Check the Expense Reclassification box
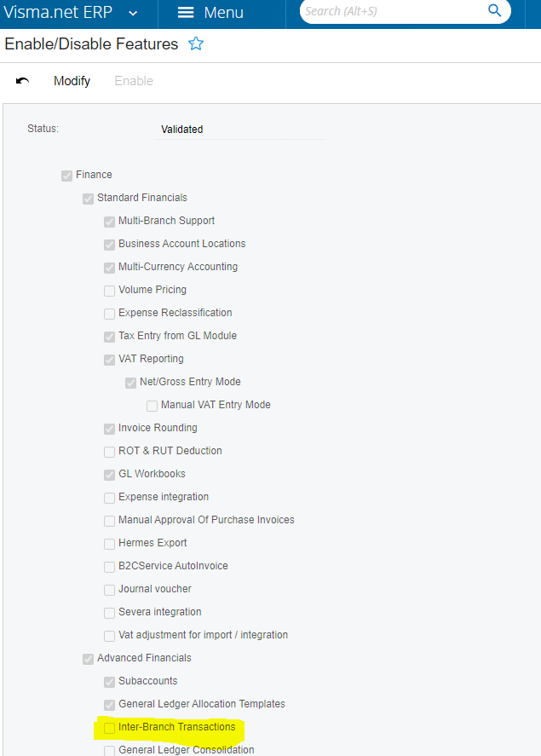 pos(109,314)
